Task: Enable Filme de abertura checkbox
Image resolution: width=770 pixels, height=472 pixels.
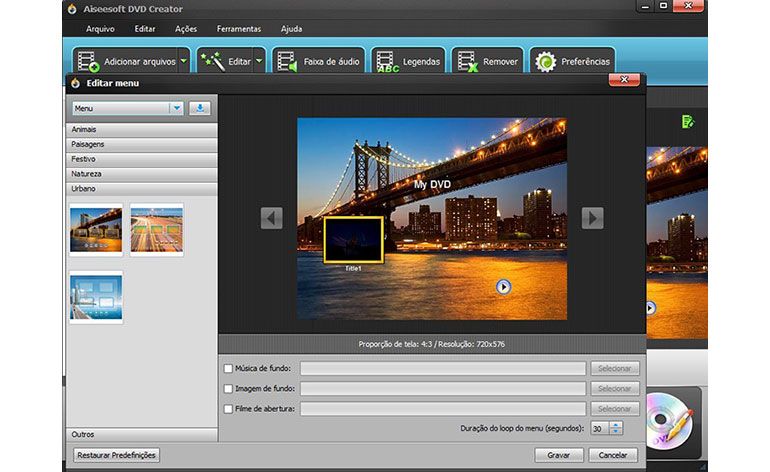Action: (229, 409)
